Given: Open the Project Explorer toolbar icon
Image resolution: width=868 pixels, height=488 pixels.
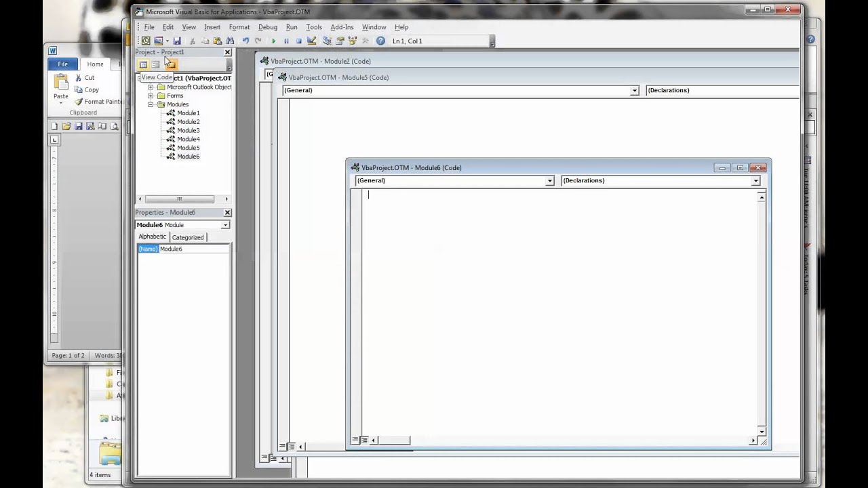Looking at the screenshot, I should 327,41.
